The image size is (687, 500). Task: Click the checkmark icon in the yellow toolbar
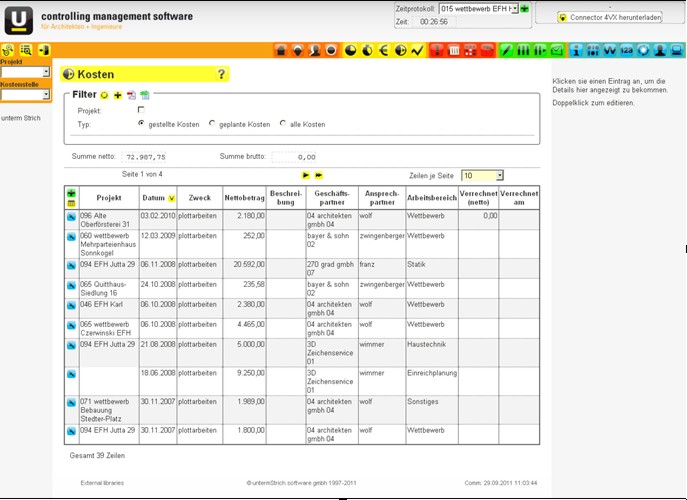coord(418,50)
